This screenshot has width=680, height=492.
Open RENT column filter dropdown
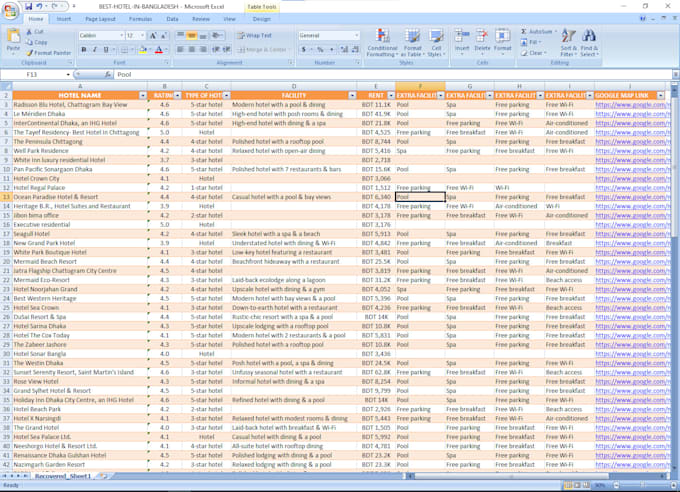click(391, 95)
